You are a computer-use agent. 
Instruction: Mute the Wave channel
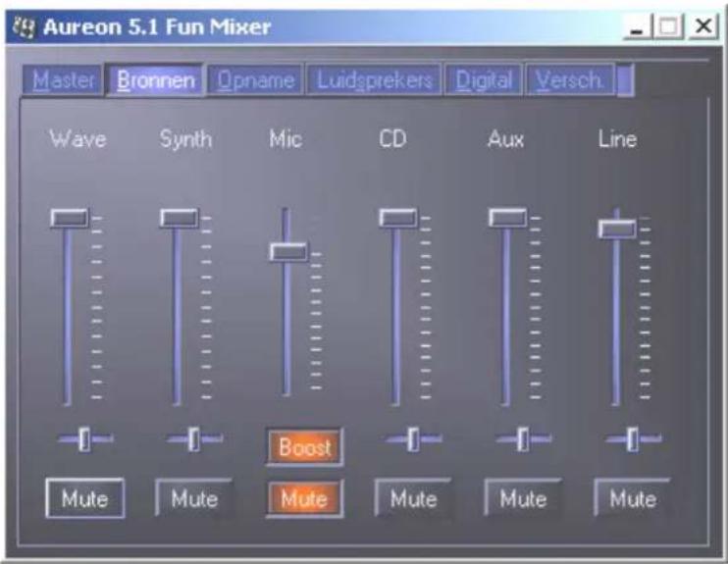click(85, 498)
